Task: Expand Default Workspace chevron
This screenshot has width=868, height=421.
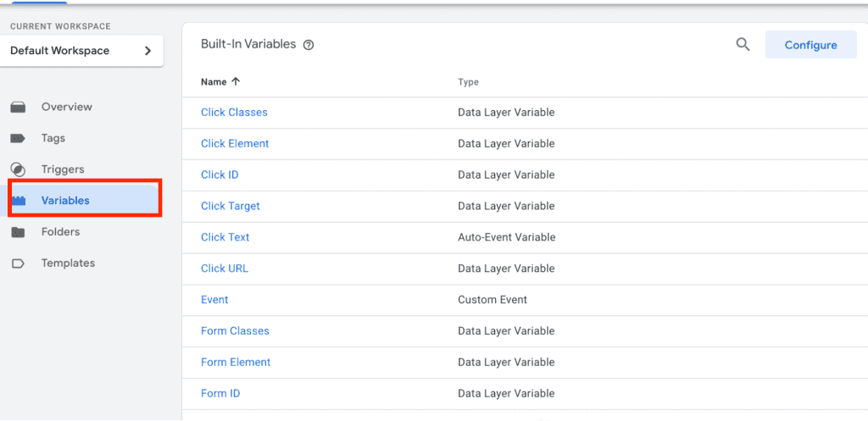Action: tap(147, 51)
